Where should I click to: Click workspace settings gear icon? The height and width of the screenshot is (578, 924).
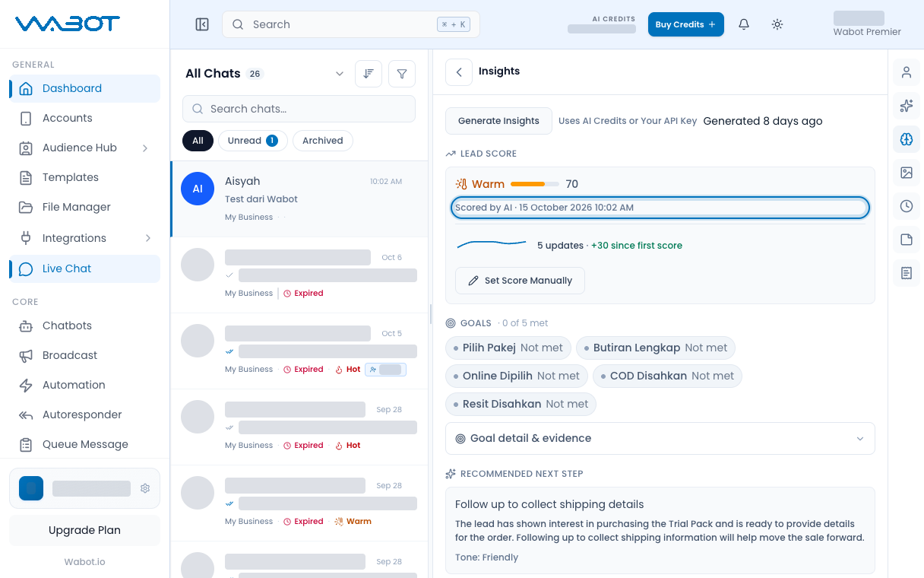[x=145, y=488]
